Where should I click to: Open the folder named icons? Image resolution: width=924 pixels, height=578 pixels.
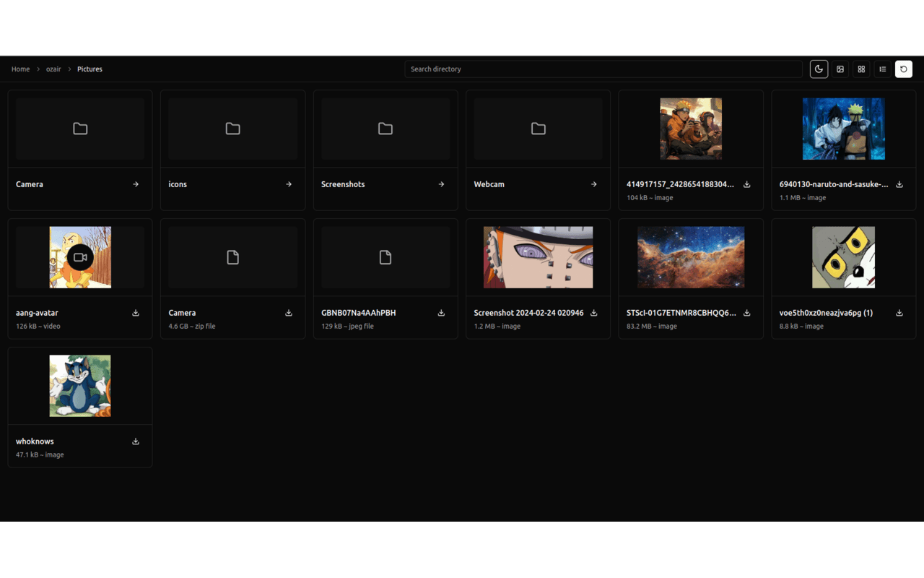(x=178, y=184)
